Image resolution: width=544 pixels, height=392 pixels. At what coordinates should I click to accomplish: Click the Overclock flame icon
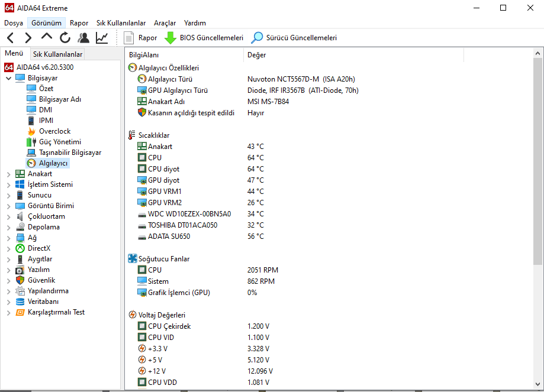pyautogui.click(x=31, y=131)
